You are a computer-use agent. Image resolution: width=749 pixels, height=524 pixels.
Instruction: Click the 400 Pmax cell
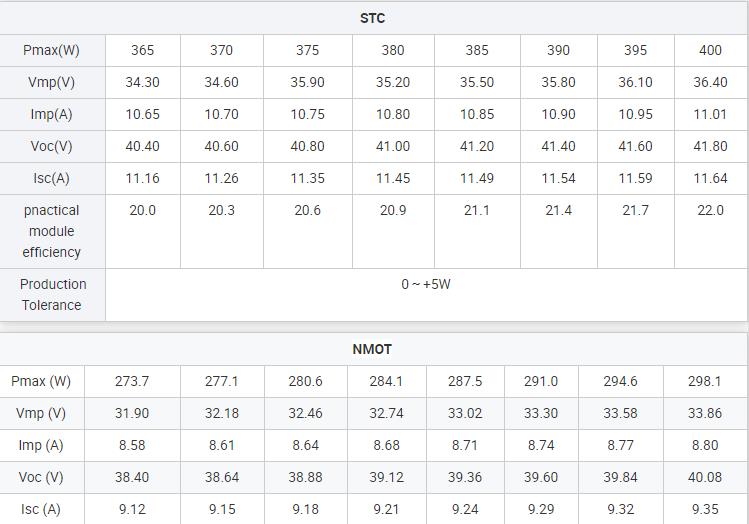(x=710, y=50)
